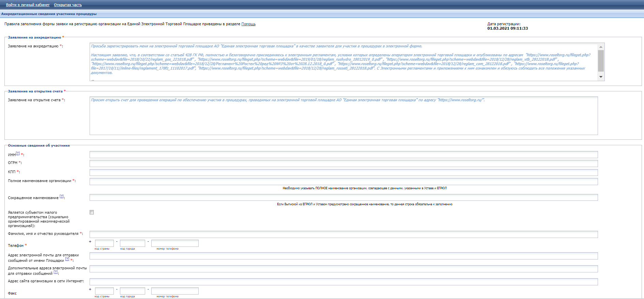Click scroll-down arrow in accreditation statement box
Screen dimensions: 644x299
pos(601,77)
